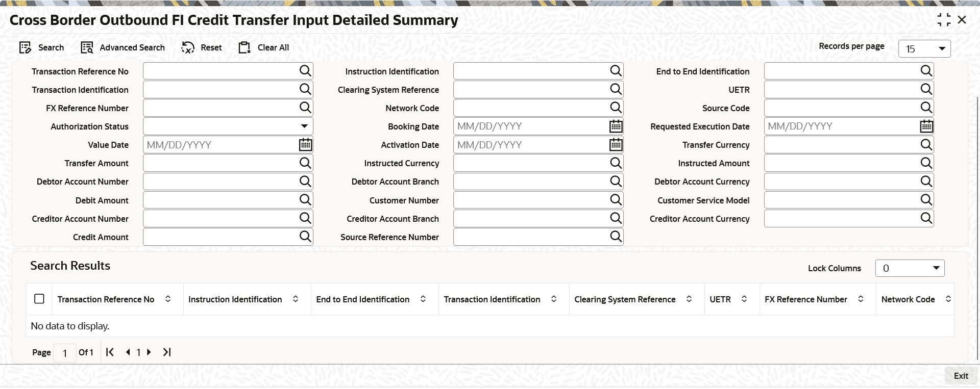Open lookup for End to End Identification filter
The width and height of the screenshot is (980, 389).
(x=926, y=71)
